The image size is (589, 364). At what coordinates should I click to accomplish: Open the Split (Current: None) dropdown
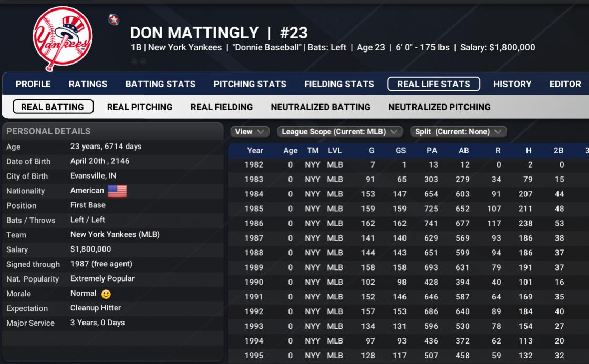(458, 132)
